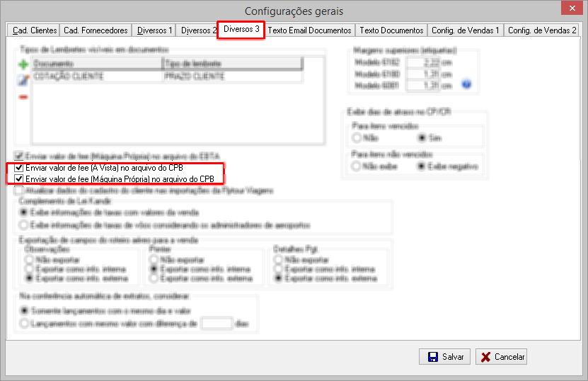The width and height of the screenshot is (588, 381).
Task: Switch to the Diversos 2 tab
Action: tap(198, 30)
